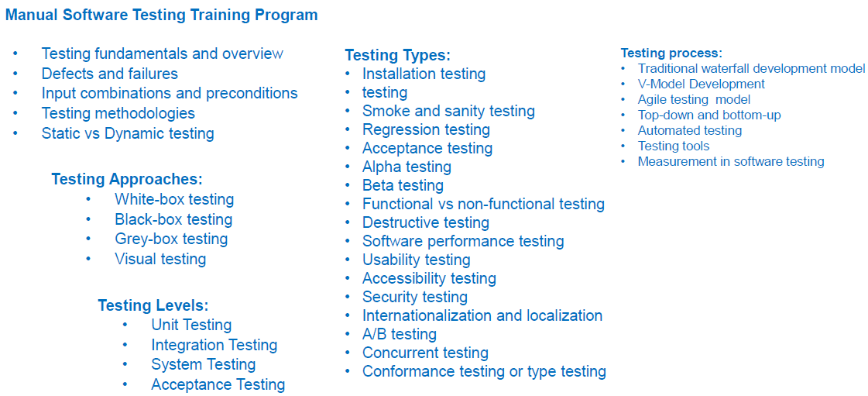The width and height of the screenshot is (868, 396).
Task: Select White-box testing entry
Action: point(174,199)
